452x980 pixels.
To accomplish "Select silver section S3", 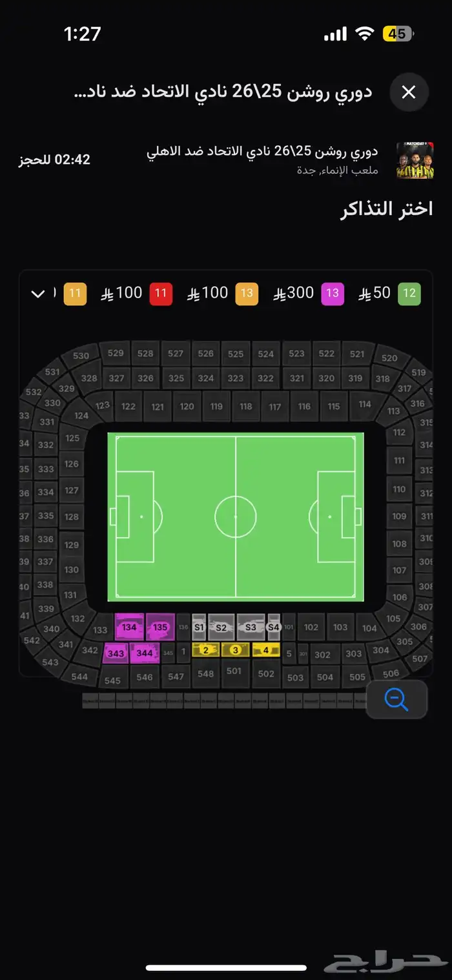I will coord(251,627).
